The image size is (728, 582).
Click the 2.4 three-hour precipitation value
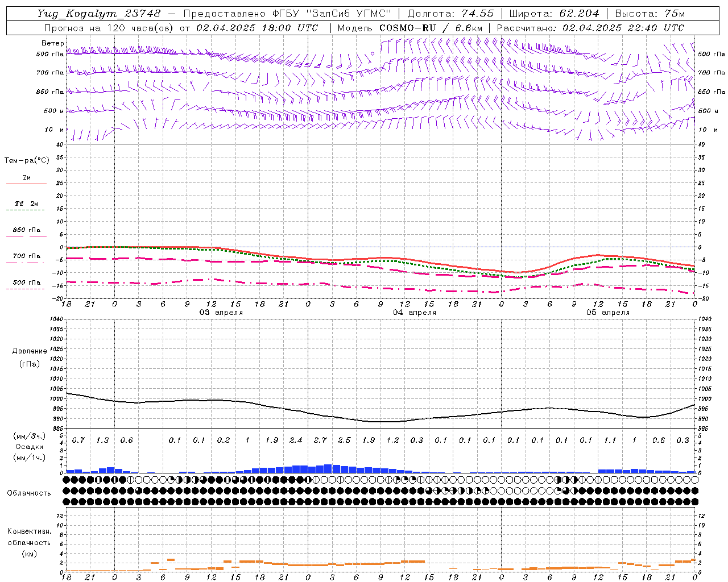tap(296, 440)
